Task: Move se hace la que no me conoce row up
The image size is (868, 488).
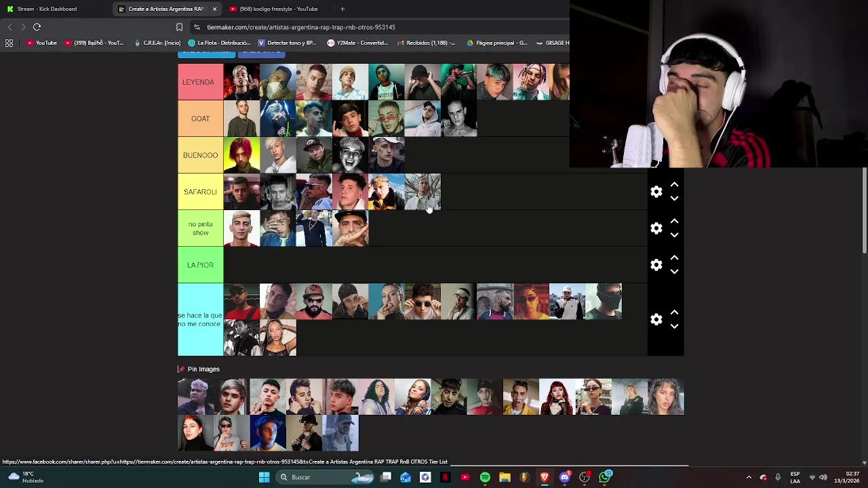Action: (674, 312)
